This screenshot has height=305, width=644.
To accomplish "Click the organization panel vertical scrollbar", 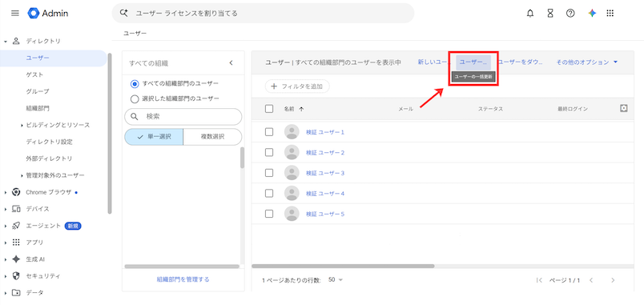I will [243, 158].
